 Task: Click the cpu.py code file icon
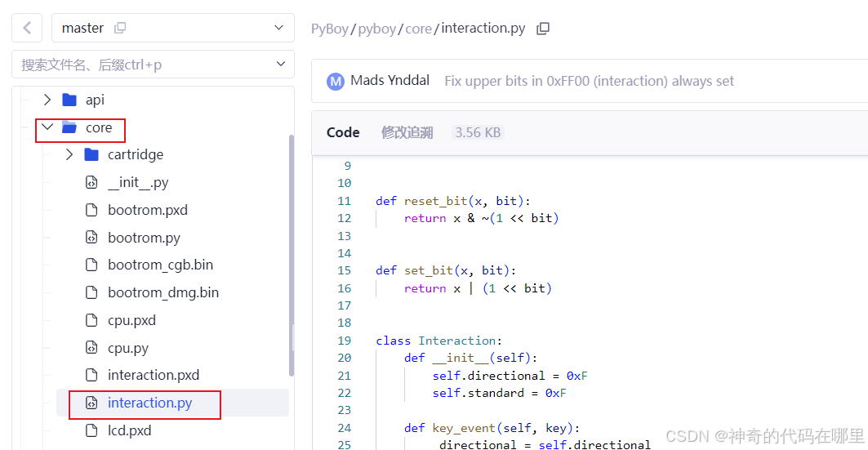click(91, 348)
